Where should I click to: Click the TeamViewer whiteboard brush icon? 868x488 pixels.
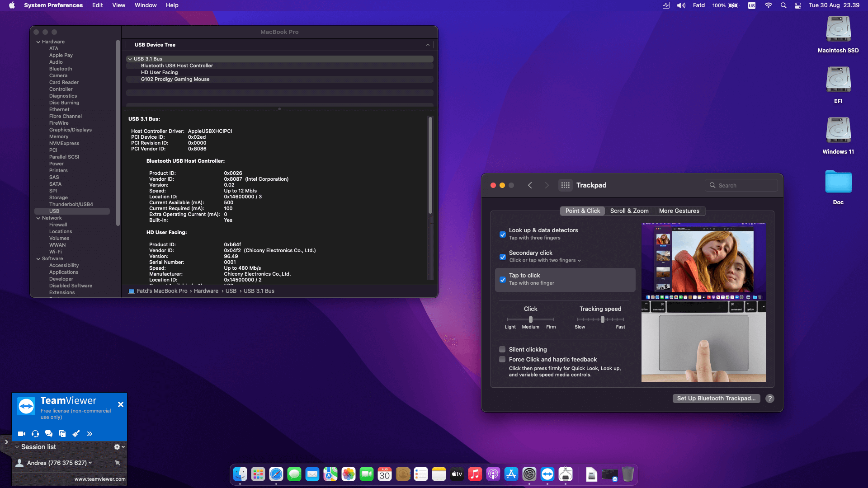(x=76, y=434)
